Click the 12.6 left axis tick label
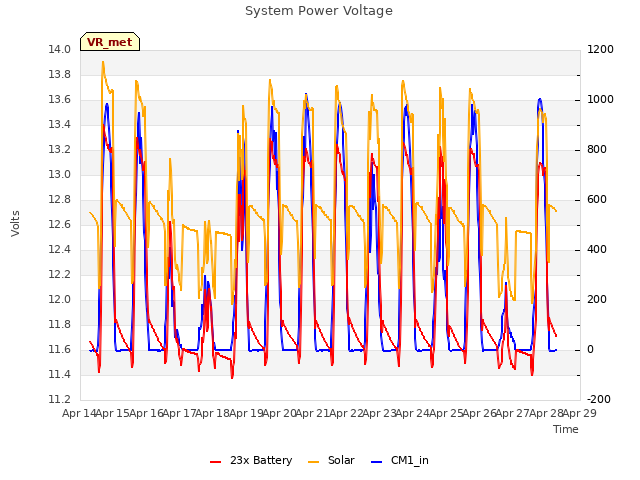Viewport: 640px width, 480px height. 60,224
